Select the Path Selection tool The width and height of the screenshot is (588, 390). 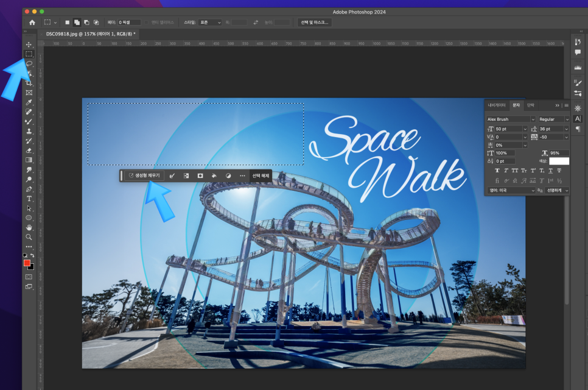pos(29,208)
